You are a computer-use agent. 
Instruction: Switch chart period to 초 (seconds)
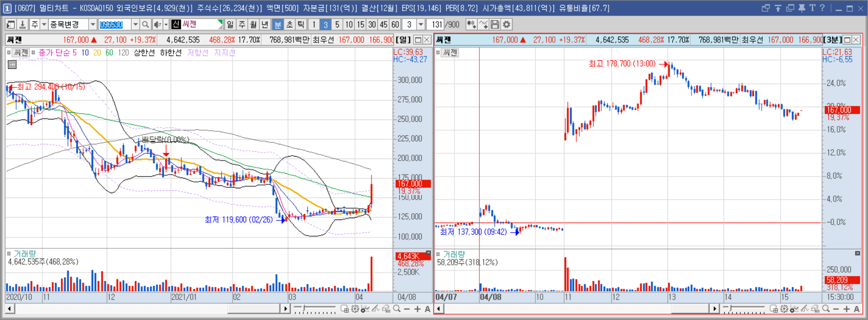pos(289,24)
